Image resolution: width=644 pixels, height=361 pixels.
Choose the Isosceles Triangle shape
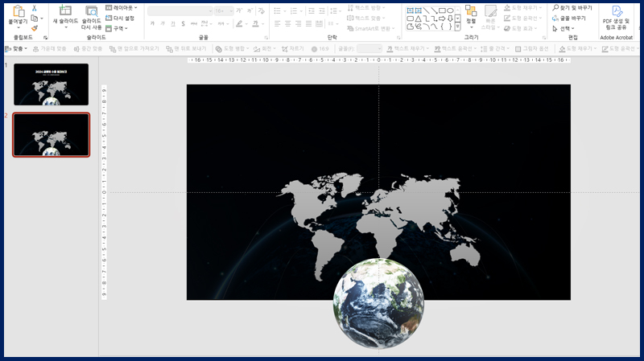pos(418,18)
